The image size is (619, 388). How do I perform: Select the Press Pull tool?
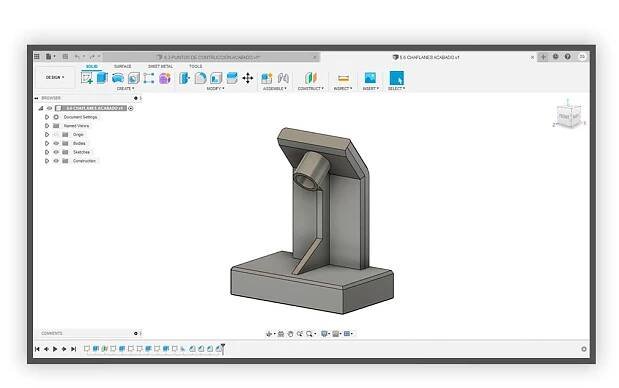pyautogui.click(x=184, y=78)
